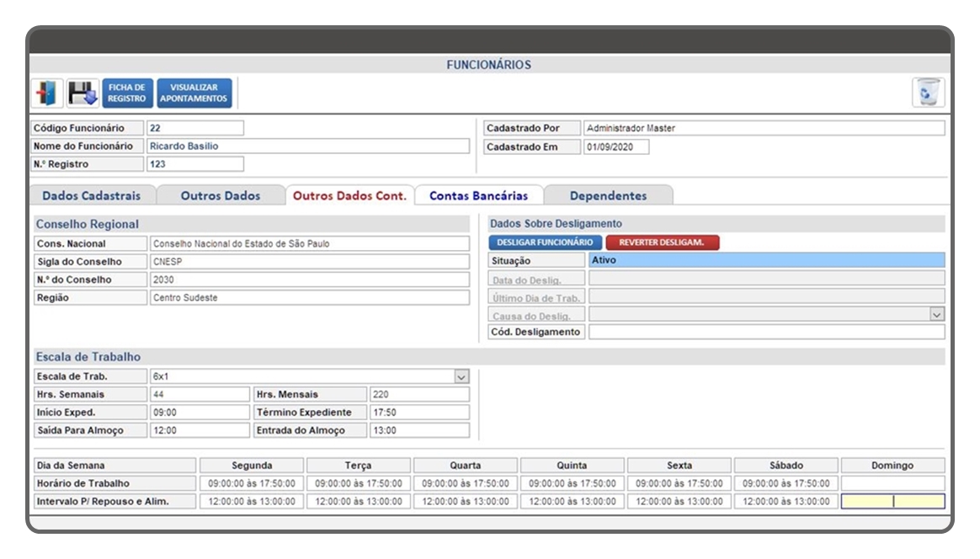Screen dimensions: 980x559
Task: Click Terça Intervalo P/ Repouso cell
Action: 359,502
